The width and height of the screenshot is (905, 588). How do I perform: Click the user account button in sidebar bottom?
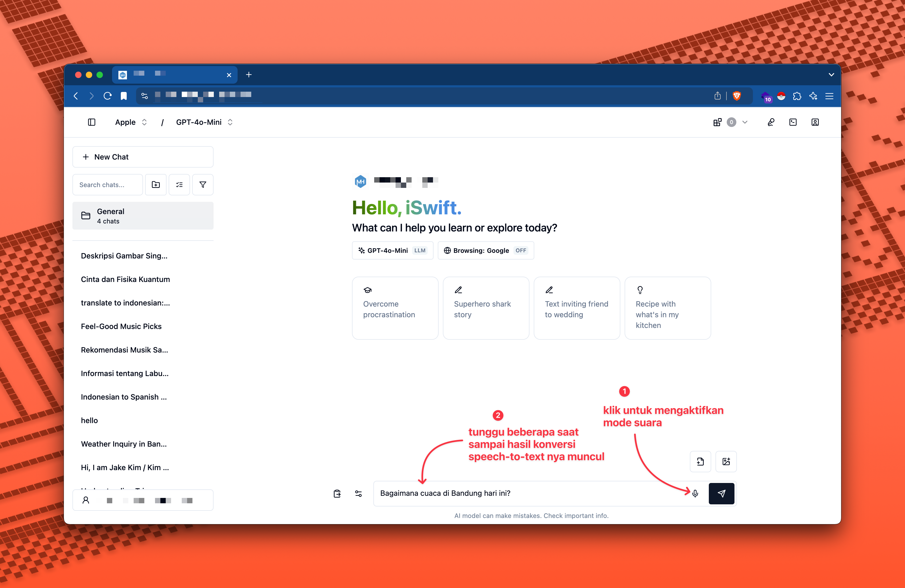pyautogui.click(x=143, y=500)
